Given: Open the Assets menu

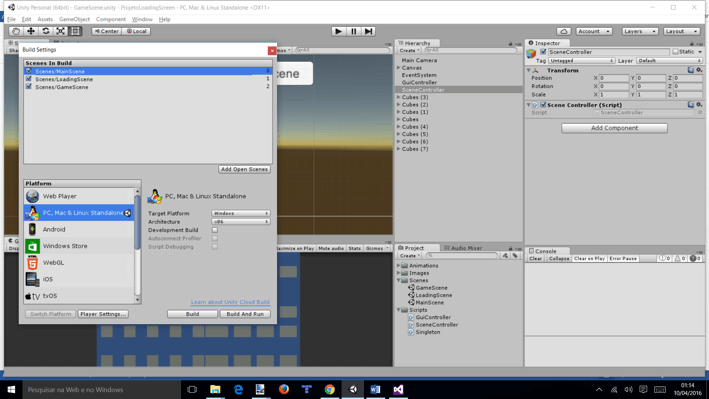Looking at the screenshot, I should [45, 19].
